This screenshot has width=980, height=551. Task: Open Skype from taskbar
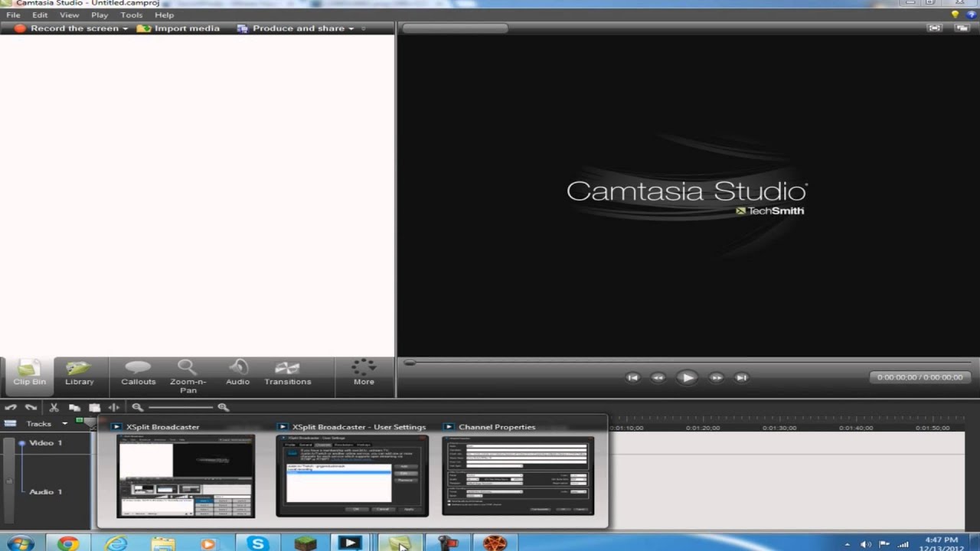click(x=257, y=543)
